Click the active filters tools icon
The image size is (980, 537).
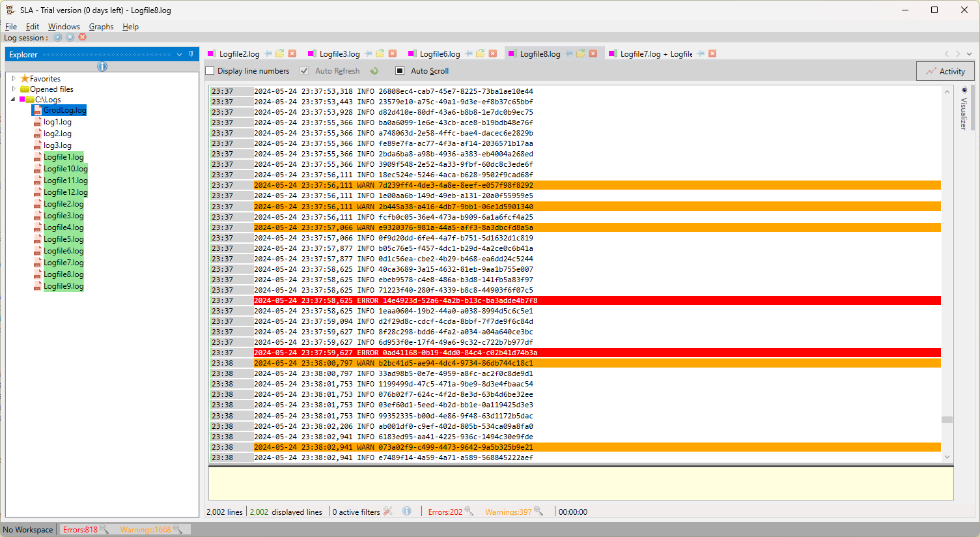(388, 512)
